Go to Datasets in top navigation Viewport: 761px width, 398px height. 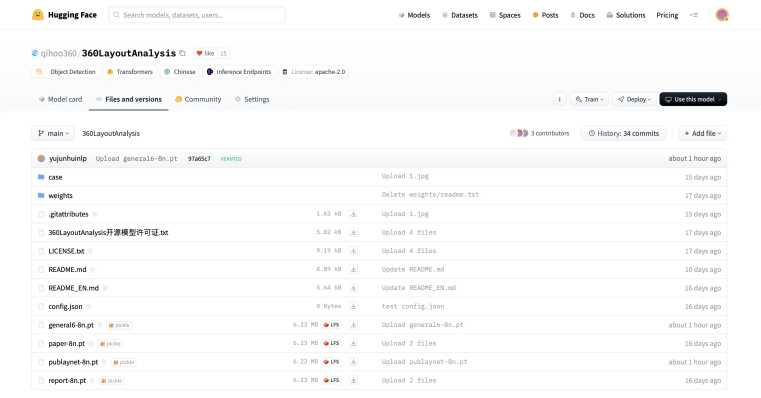click(460, 15)
